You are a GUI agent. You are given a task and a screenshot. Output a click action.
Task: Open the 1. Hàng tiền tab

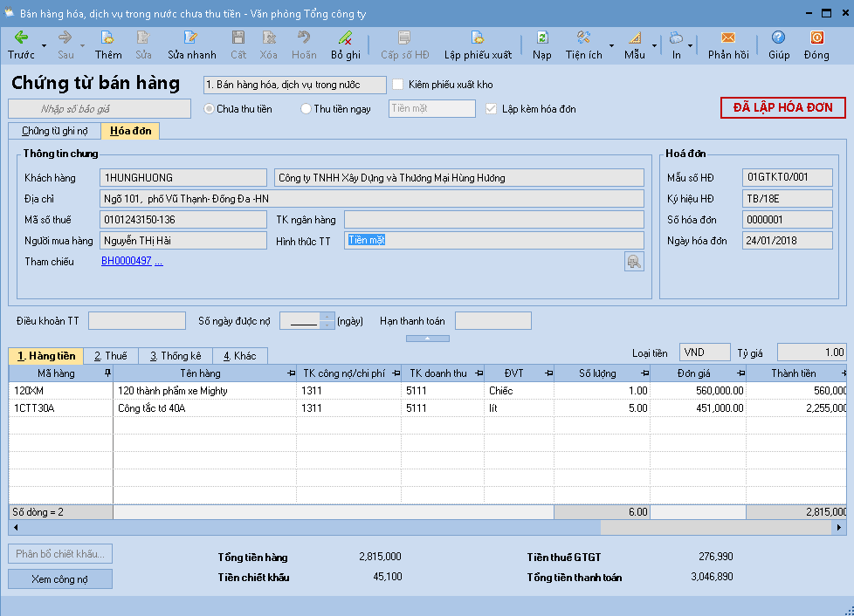click(x=46, y=356)
